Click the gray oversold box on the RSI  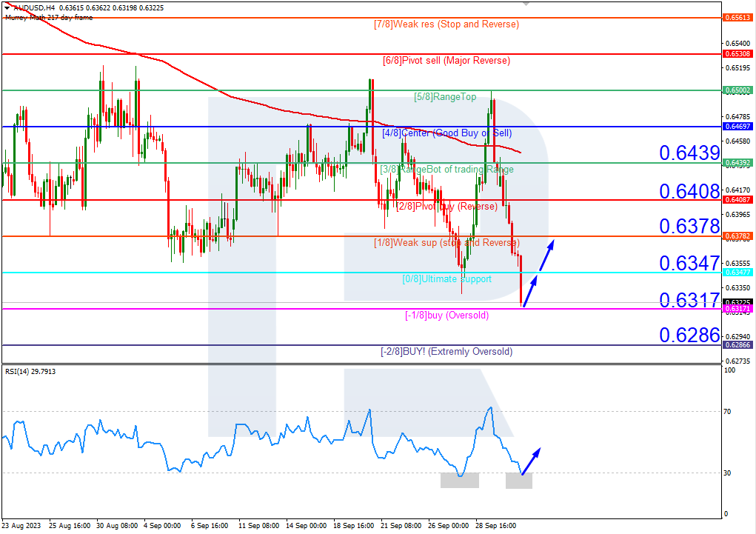click(459, 480)
